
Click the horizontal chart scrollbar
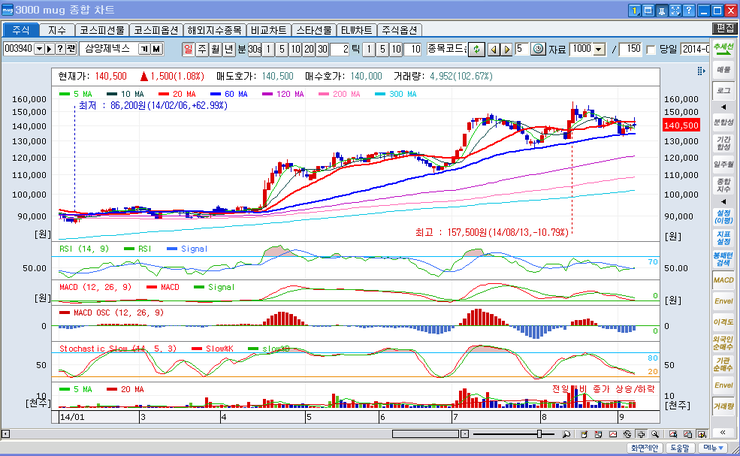click(425, 434)
